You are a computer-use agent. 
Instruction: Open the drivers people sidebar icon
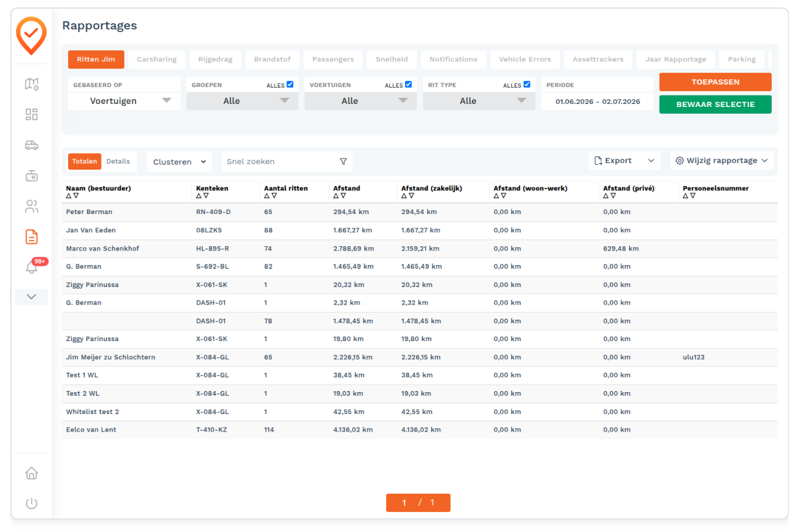32,206
